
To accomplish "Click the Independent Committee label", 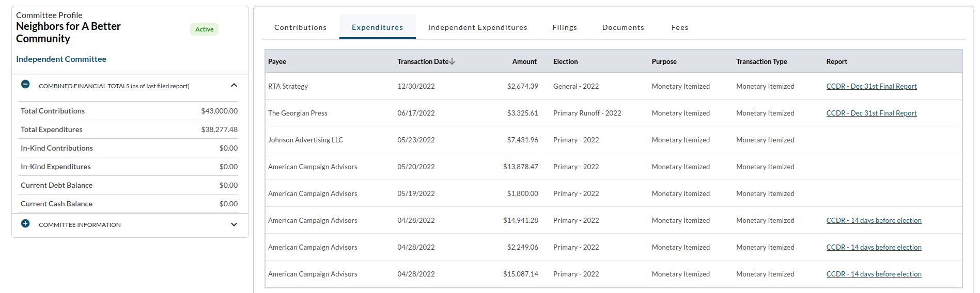I will 61,59.
